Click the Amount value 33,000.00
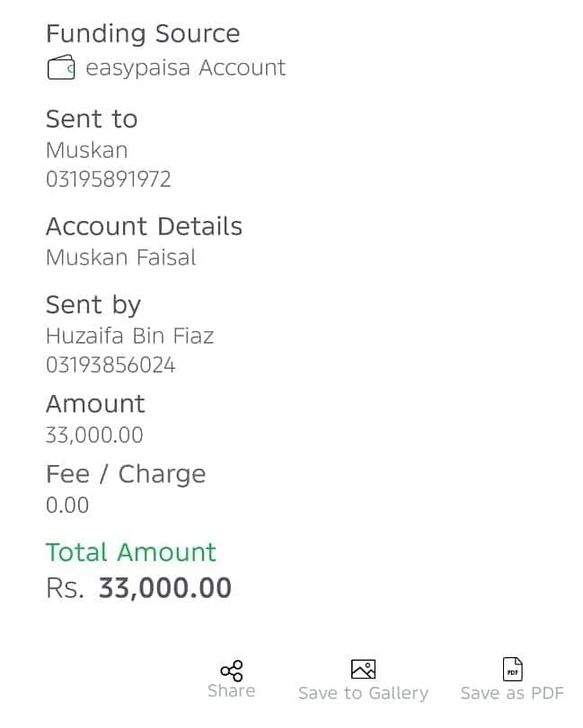The height and width of the screenshot is (728, 583). click(94, 435)
